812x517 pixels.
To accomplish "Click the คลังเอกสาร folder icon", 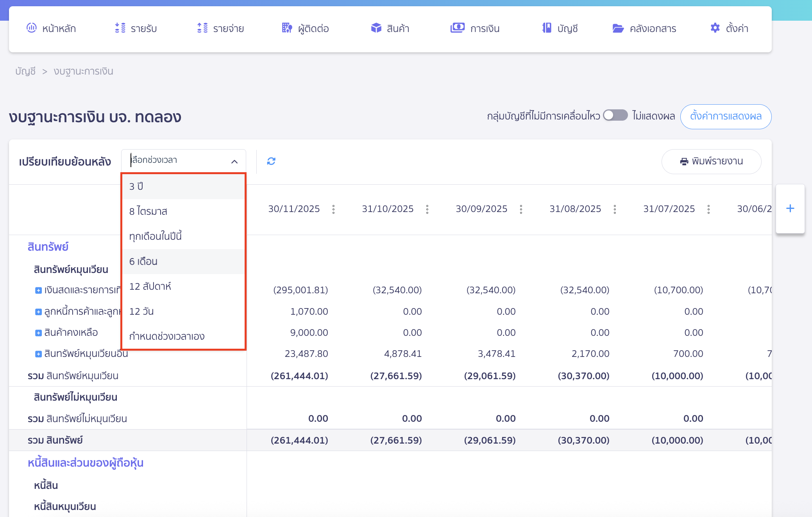I will (618, 28).
